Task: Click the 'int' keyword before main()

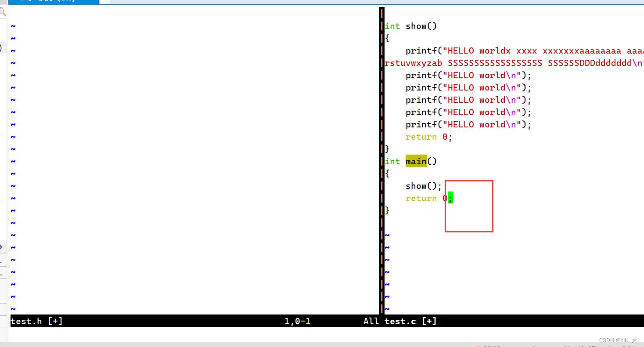Action: tap(392, 161)
